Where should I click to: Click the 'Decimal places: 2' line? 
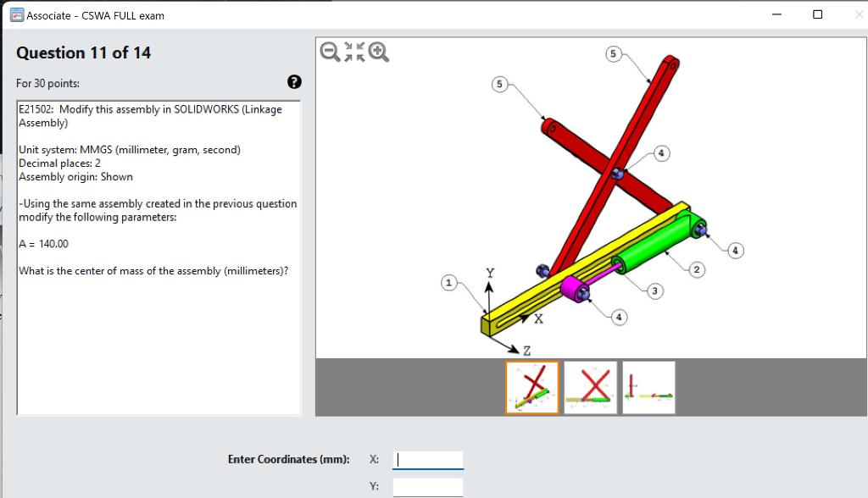tap(60, 163)
